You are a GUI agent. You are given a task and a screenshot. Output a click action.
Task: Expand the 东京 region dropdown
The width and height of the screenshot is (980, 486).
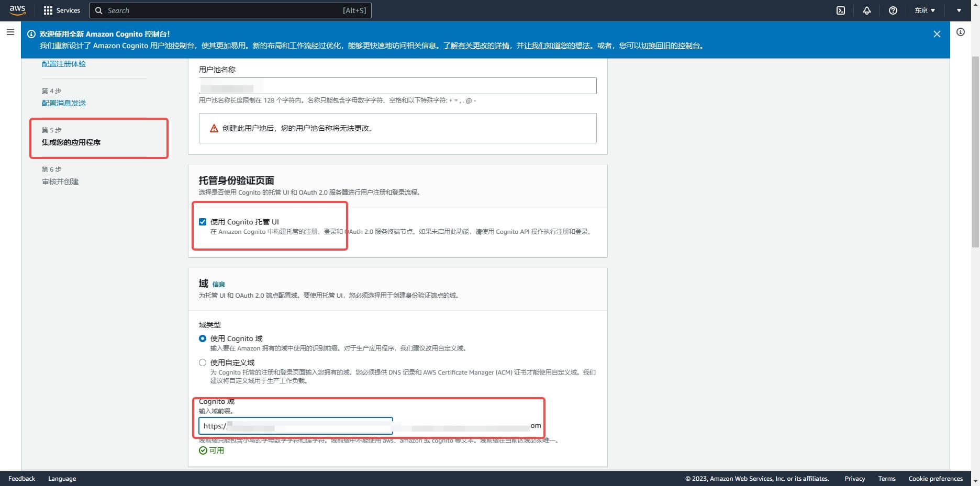[925, 10]
